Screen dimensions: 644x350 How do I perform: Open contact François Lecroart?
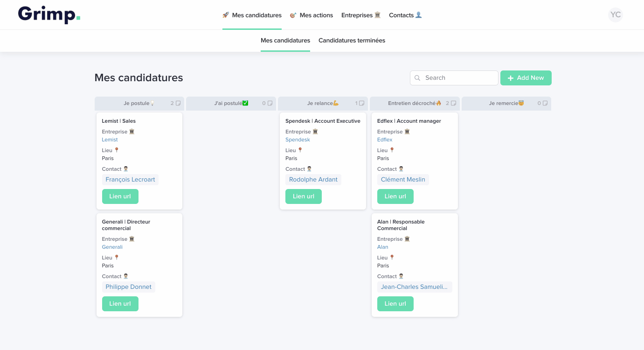pyautogui.click(x=130, y=180)
